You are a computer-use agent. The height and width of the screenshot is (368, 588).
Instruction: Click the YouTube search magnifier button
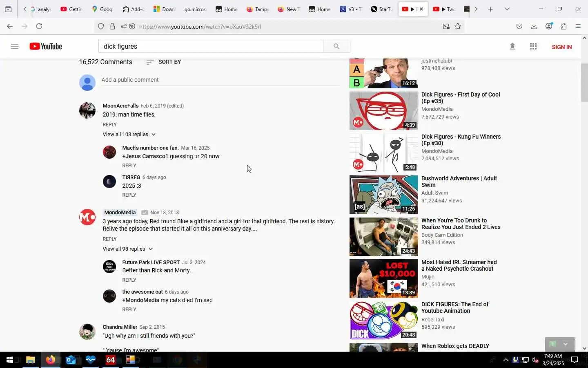click(x=336, y=46)
